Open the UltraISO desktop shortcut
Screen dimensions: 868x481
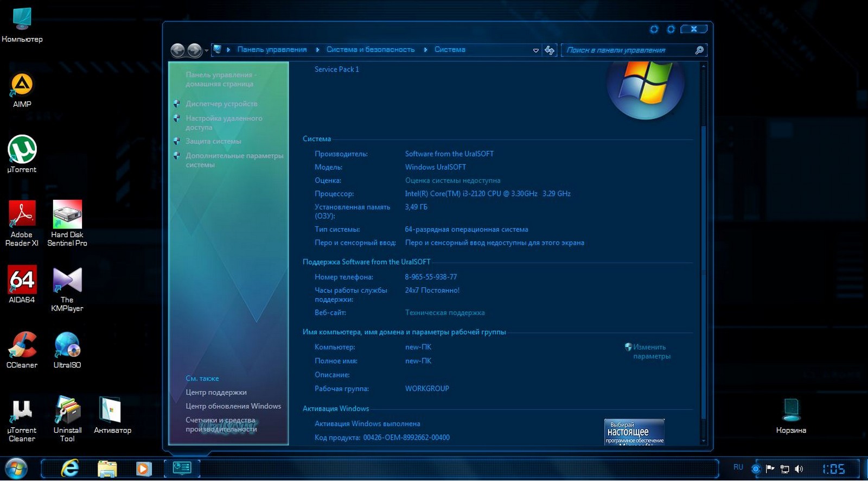coord(67,350)
